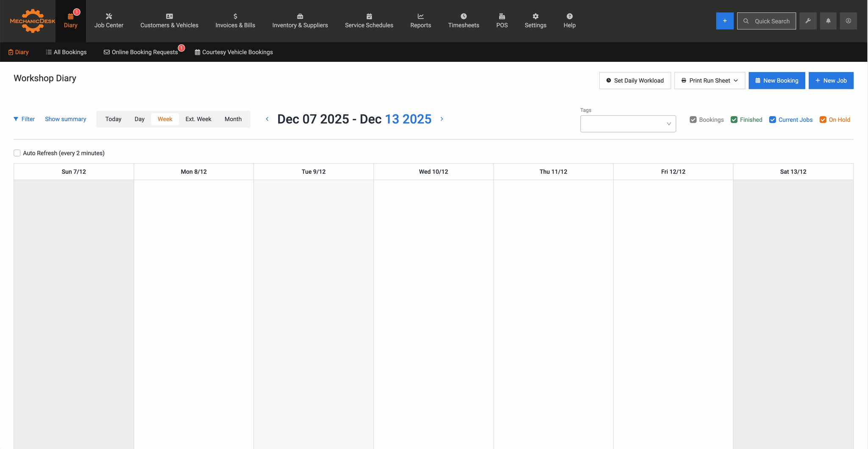Open the wrench tools icon
The image size is (868, 449).
click(808, 21)
